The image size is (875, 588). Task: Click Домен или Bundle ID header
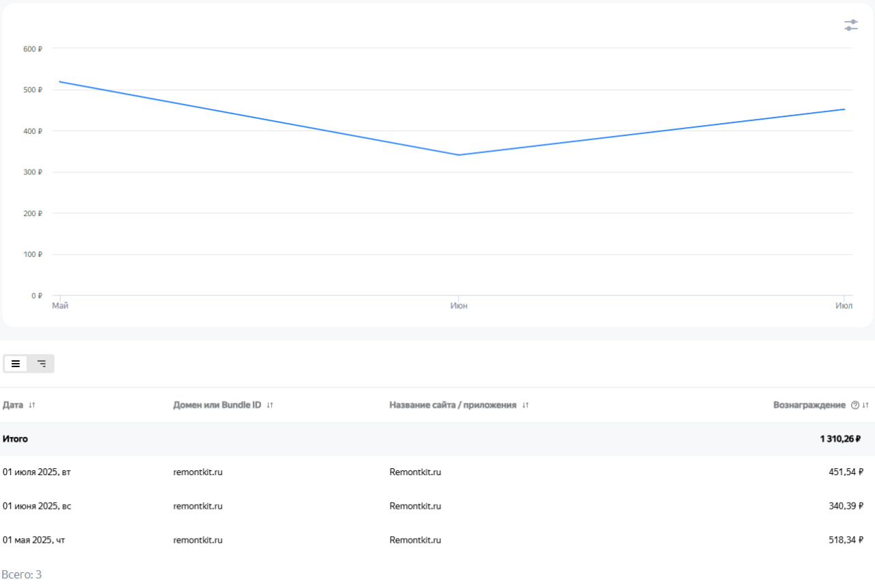(217, 405)
